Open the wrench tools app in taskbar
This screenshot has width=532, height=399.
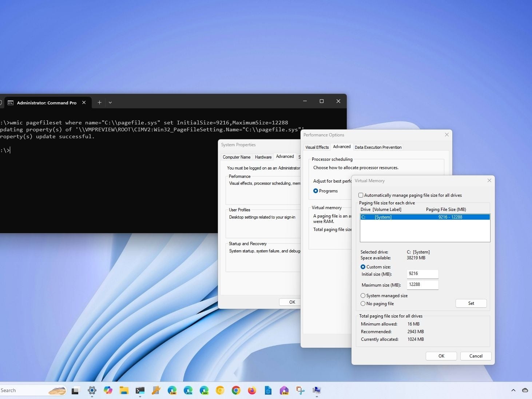(x=156, y=391)
